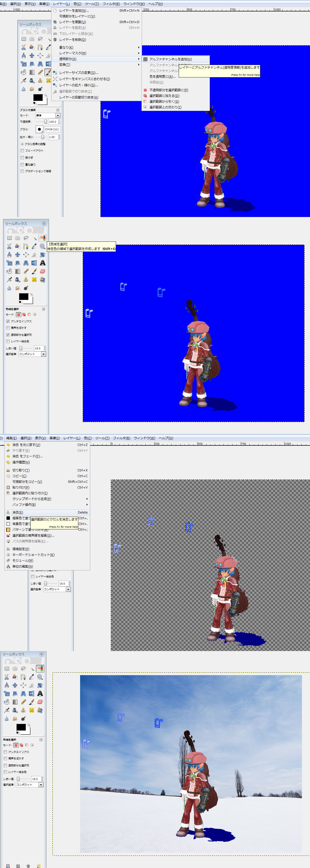Select the Color Picker eyedropper in the snow-scene toolbox

[x=32, y=677]
